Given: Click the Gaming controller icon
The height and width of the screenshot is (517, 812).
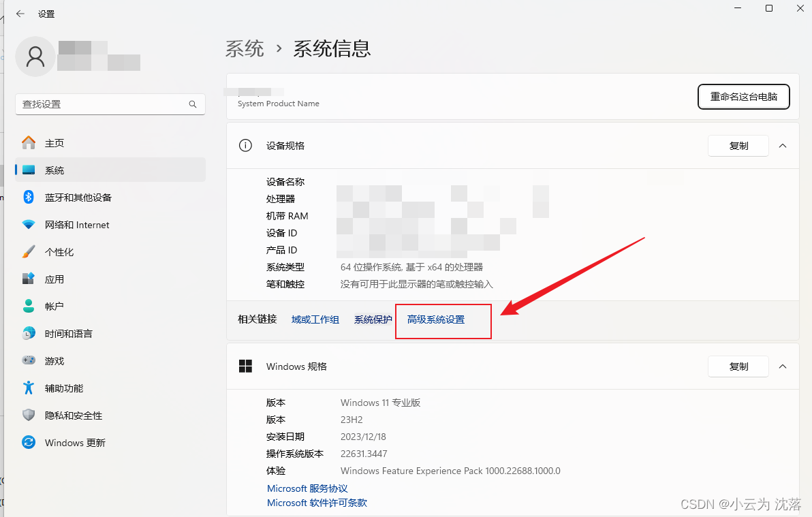Looking at the screenshot, I should tap(29, 360).
